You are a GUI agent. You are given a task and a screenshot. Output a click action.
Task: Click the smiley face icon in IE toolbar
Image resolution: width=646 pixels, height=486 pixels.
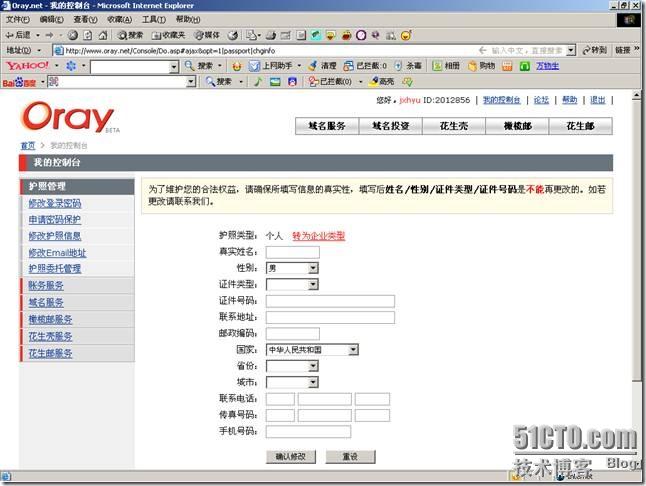406,35
